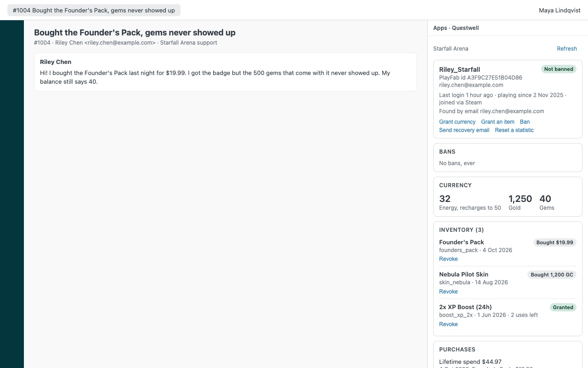Revoke the Nebula Pilot Skin
The height and width of the screenshot is (368, 588).
[448, 292]
